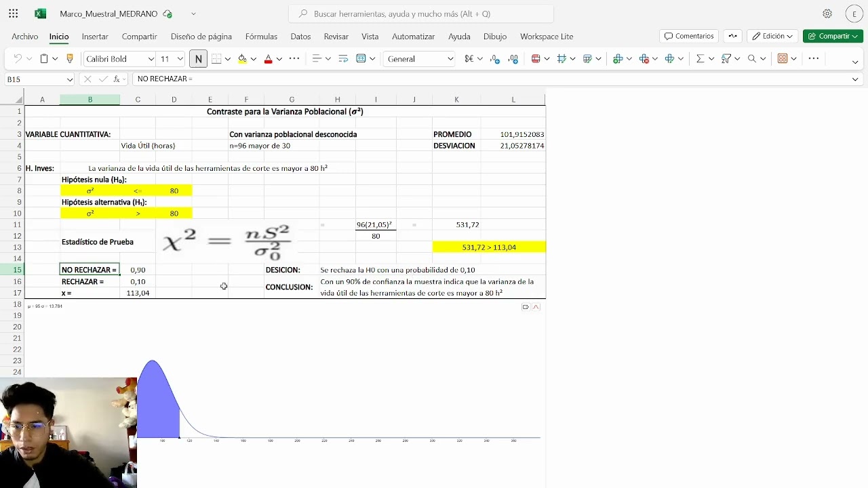Open the app launcher waffle icon
Viewport: 868px width, 488px height.
click(14, 14)
